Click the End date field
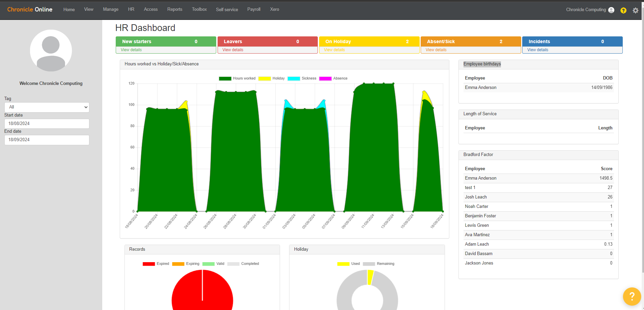The image size is (644, 310). 47,140
